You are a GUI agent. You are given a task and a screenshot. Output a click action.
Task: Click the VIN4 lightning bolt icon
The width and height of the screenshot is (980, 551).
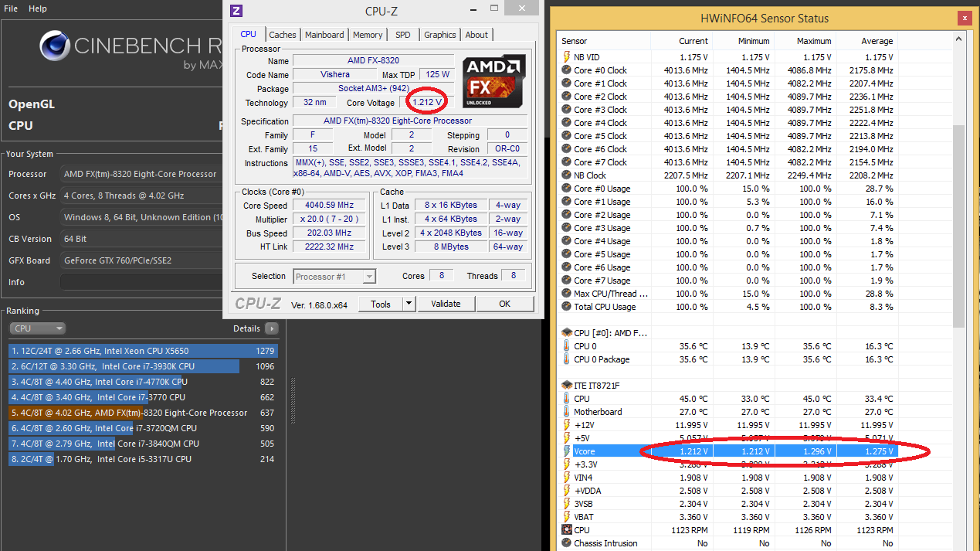567,478
